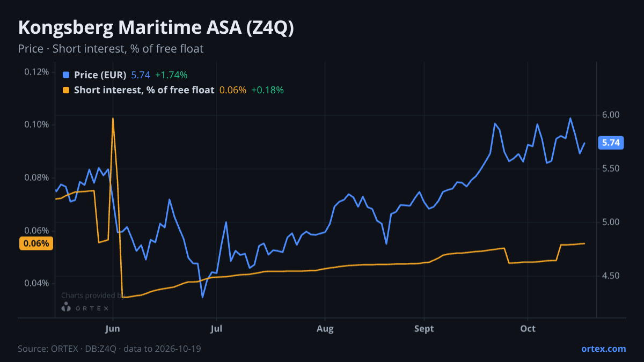The width and height of the screenshot is (644, 362).
Task: Click the blue Price legend color swatch
Action: coord(66,75)
